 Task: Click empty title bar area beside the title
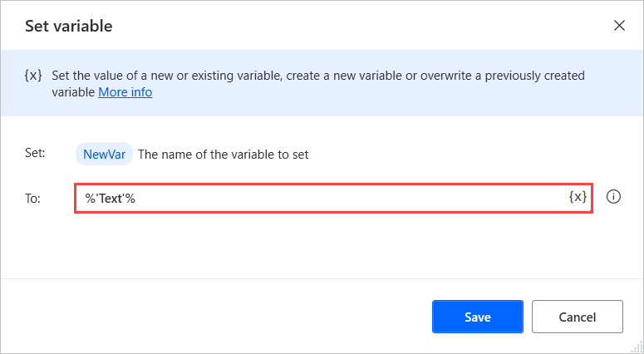[x=361, y=26]
